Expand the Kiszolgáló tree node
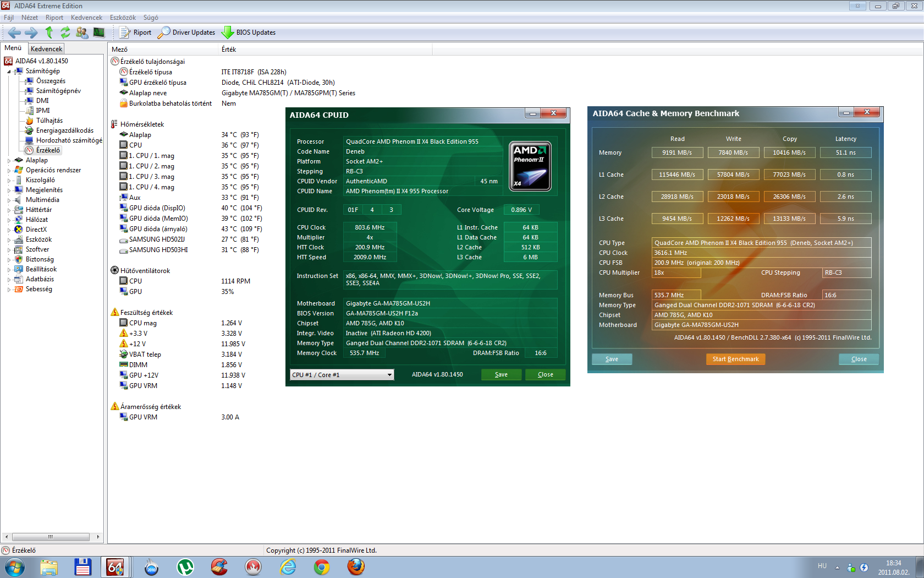 tap(9, 181)
